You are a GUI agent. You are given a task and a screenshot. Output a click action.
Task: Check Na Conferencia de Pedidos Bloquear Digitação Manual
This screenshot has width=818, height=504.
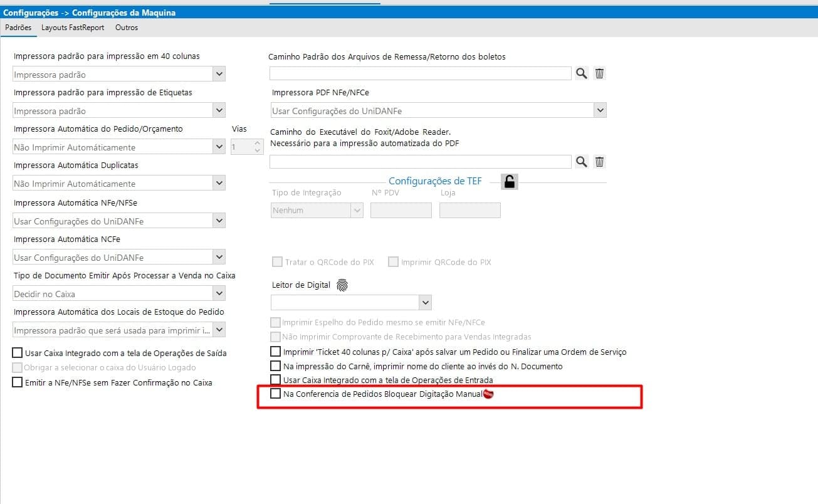click(x=275, y=394)
